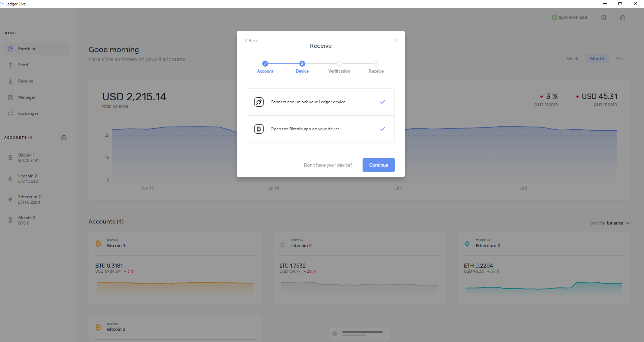Image resolution: width=644 pixels, height=342 pixels.
Task: Click the sidebar Receive down-arrow icon
Action: pos(10,81)
